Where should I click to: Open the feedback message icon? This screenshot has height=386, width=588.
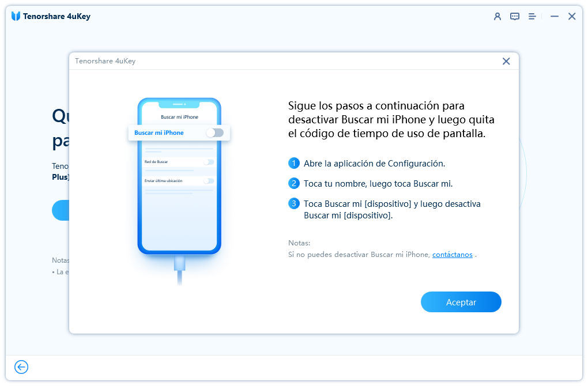click(515, 16)
